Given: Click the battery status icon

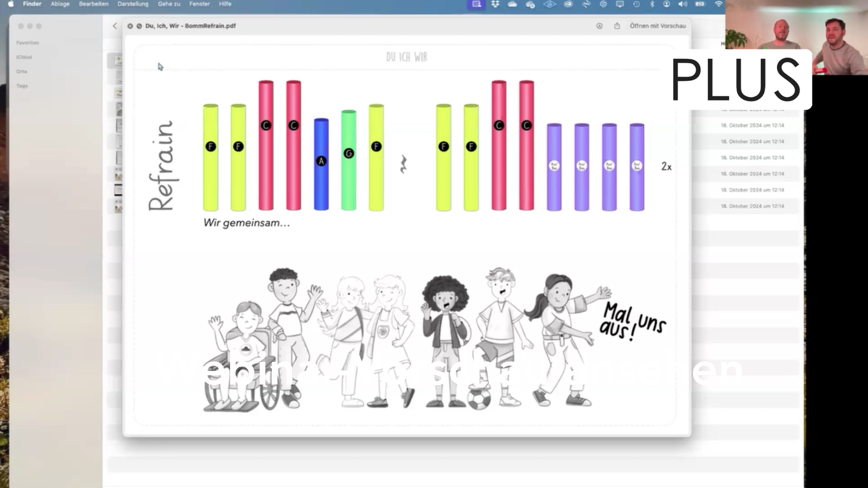Looking at the screenshot, I should point(700,4).
